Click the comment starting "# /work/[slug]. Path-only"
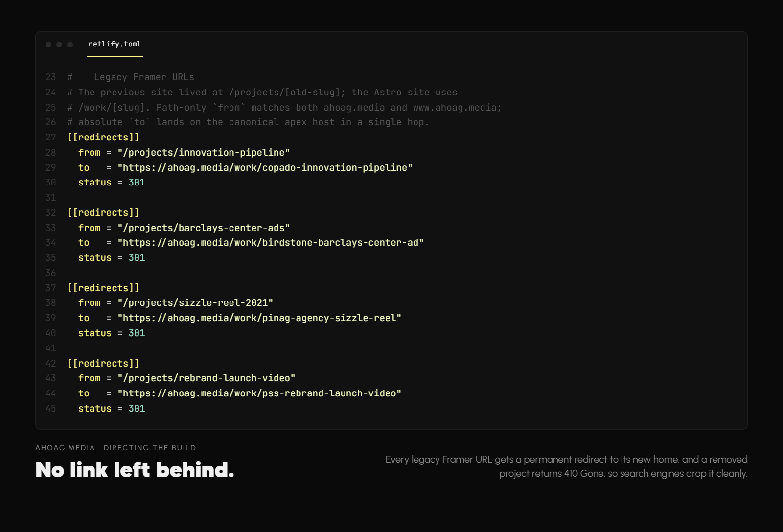783x532 pixels. point(284,108)
